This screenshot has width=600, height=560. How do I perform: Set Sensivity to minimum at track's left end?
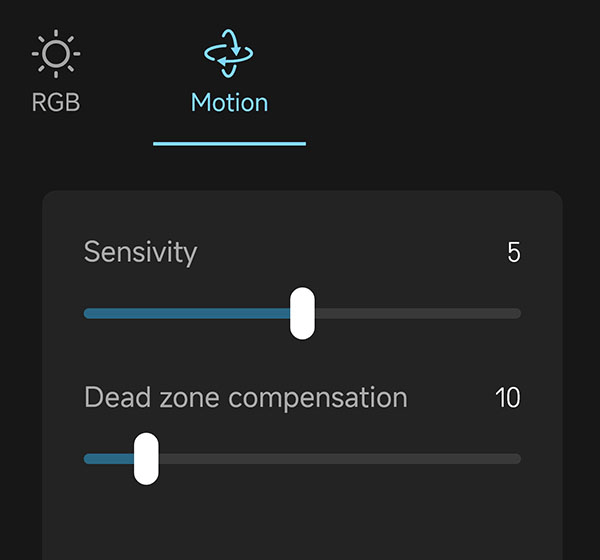coord(87,313)
